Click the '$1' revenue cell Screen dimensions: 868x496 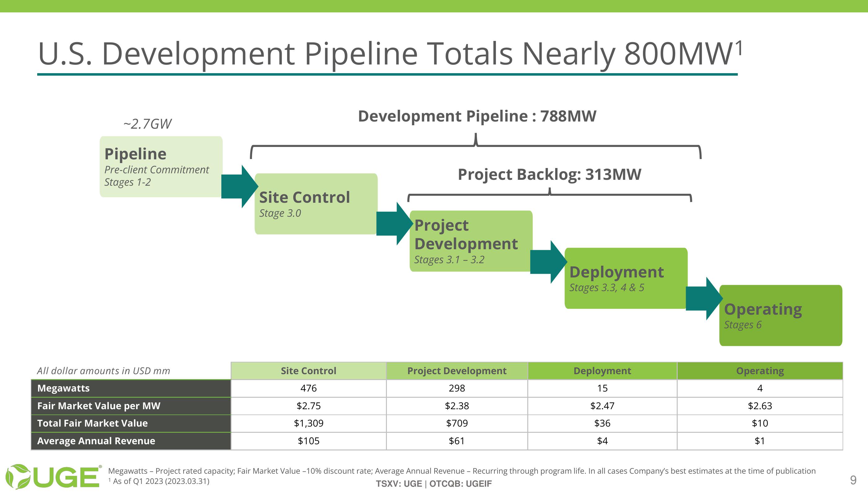coord(760,441)
